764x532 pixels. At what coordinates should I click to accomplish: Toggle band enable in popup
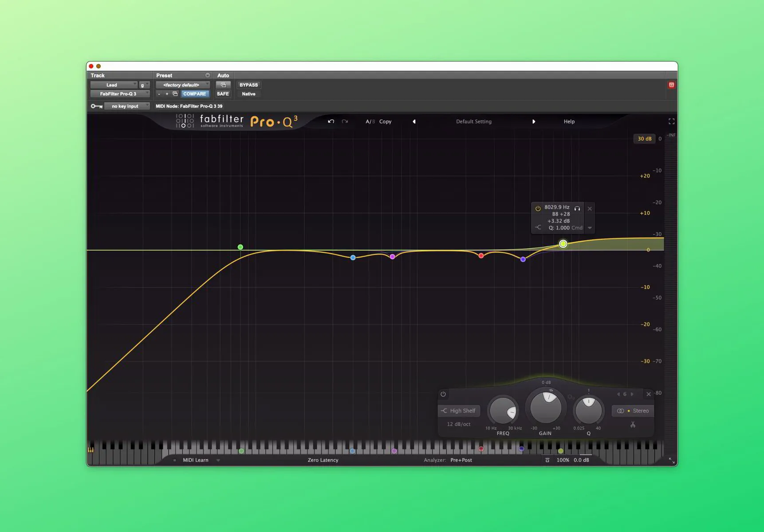tap(538, 208)
